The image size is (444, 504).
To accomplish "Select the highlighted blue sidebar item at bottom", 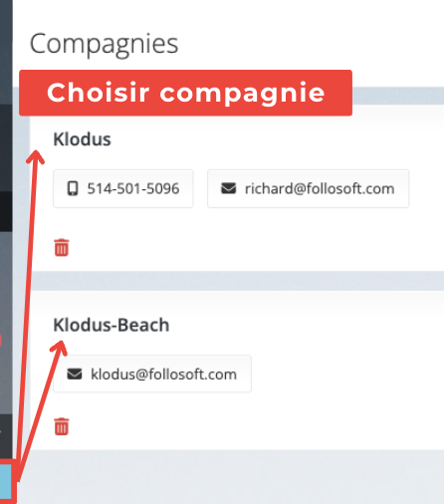I will point(6,481).
